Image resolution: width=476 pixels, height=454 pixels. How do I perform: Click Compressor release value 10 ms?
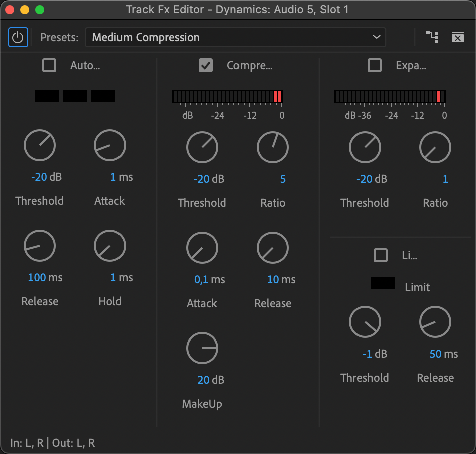(281, 280)
